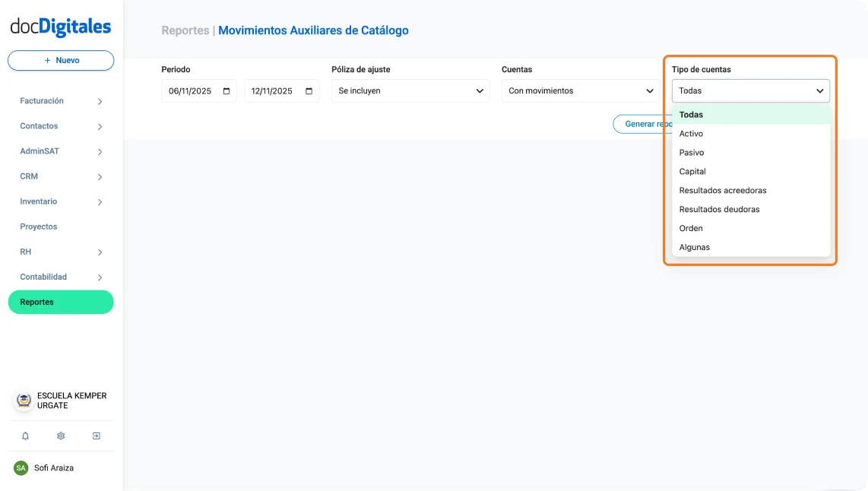Open the start date calendar picker
868x491 pixels.
pos(226,90)
